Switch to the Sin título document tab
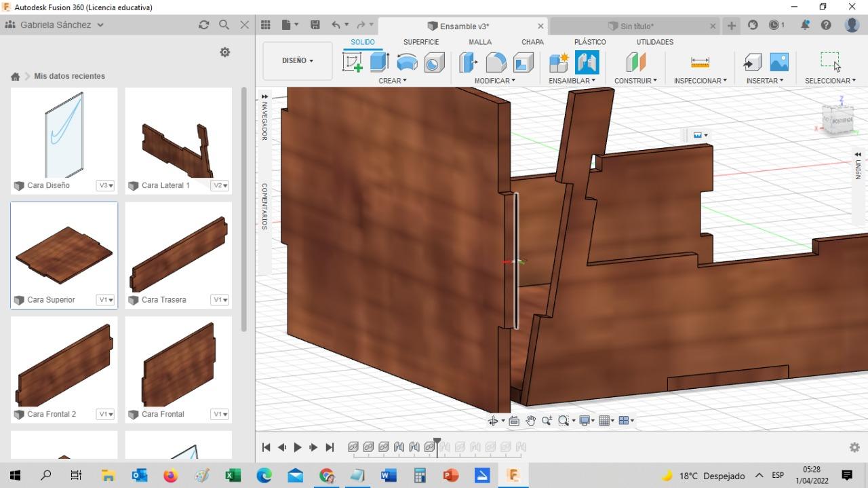Image resolution: width=868 pixels, height=488 pixels. click(x=636, y=26)
